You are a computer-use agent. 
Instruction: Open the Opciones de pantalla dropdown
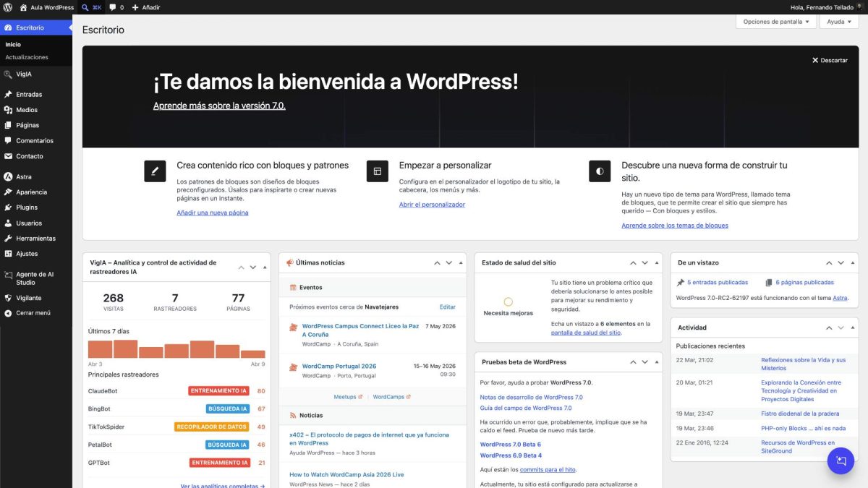(775, 22)
